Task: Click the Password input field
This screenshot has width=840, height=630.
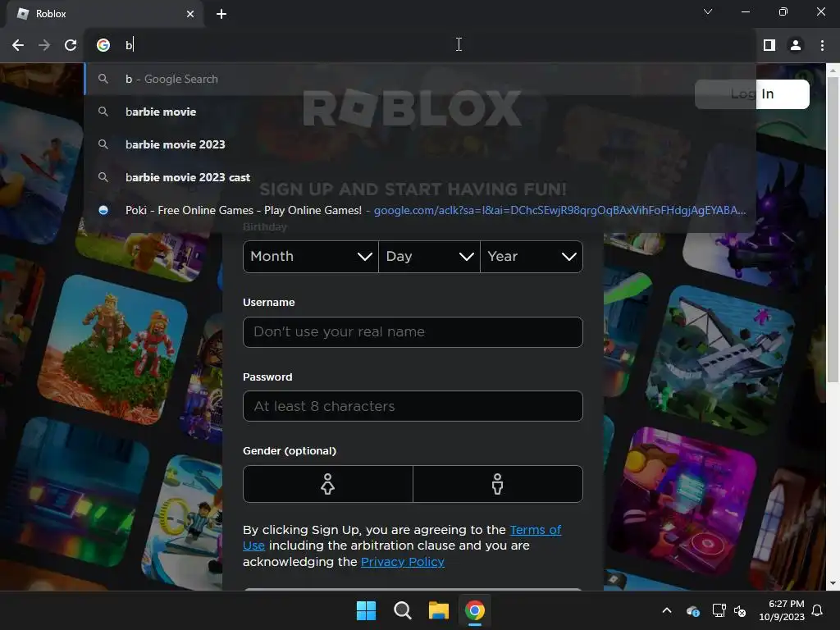Action: (x=413, y=406)
